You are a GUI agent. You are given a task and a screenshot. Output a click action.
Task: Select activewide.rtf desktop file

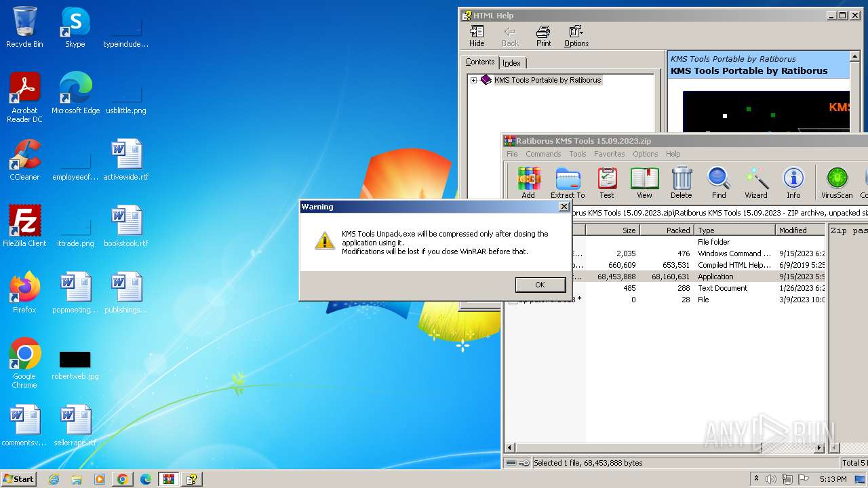(x=126, y=160)
